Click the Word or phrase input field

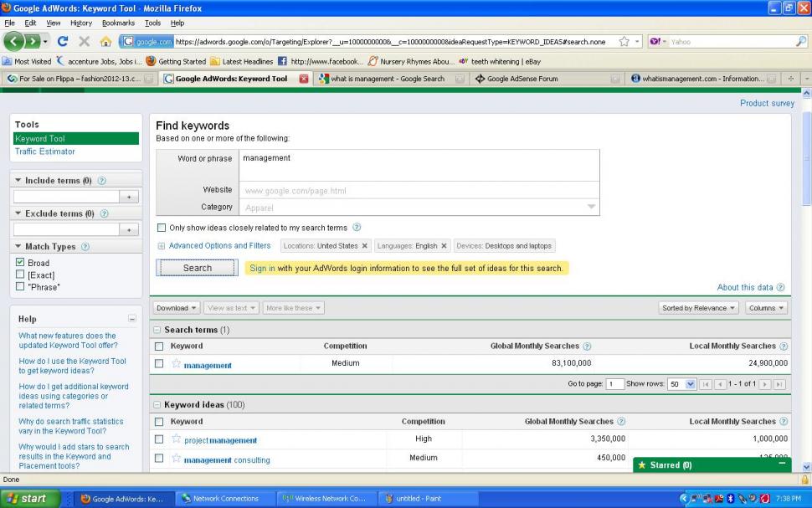coord(419,165)
